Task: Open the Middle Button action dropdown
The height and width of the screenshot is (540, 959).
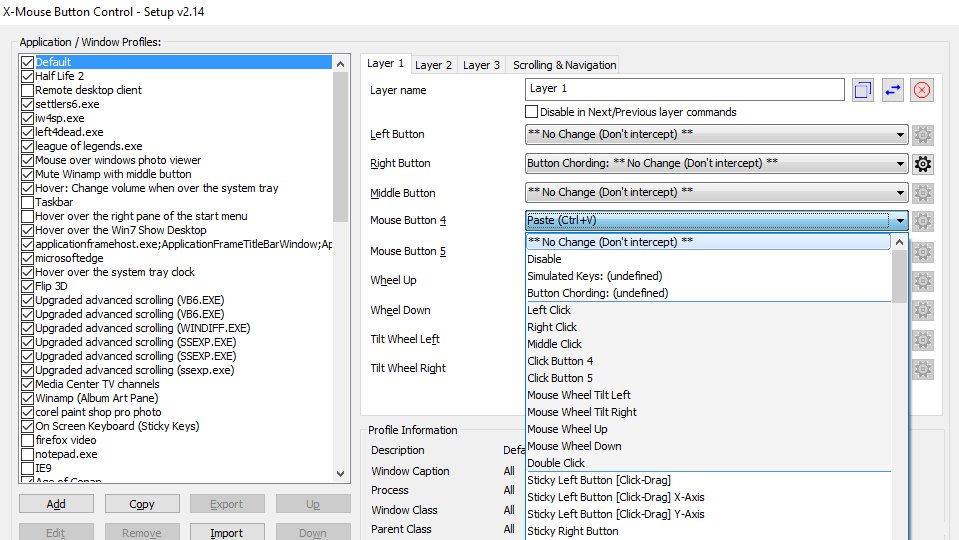Action: tap(716, 193)
